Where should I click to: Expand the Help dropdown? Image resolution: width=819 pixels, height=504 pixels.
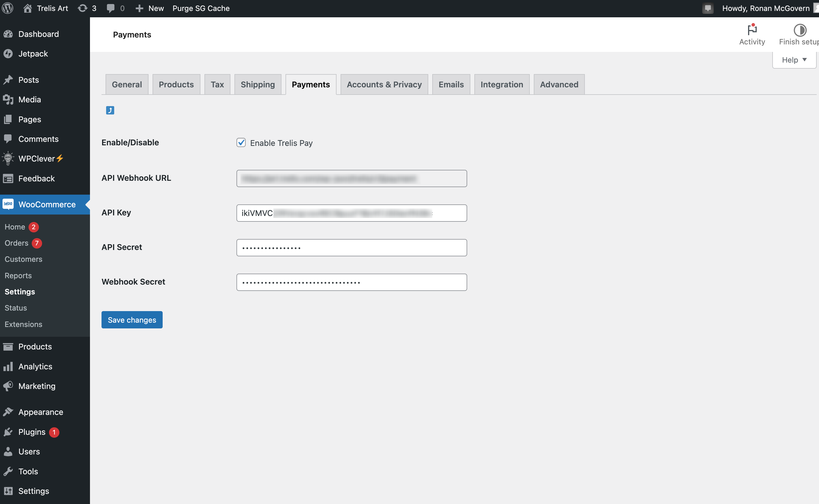click(x=794, y=60)
